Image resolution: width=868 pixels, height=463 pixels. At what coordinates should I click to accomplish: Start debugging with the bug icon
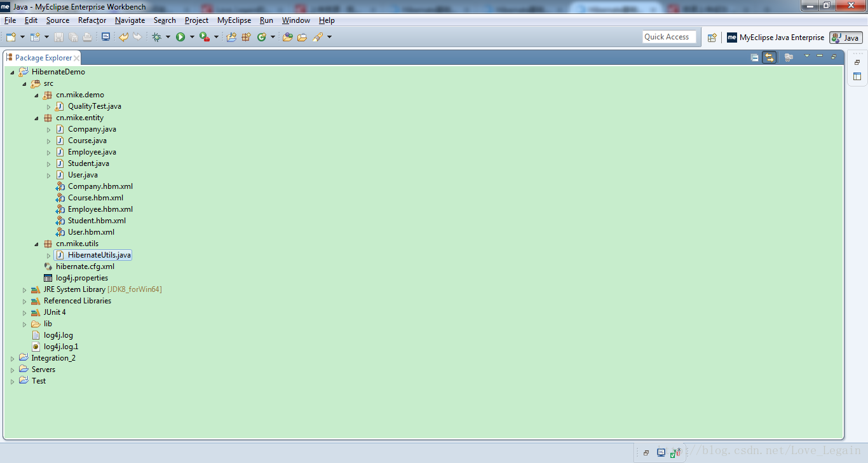[x=156, y=37]
